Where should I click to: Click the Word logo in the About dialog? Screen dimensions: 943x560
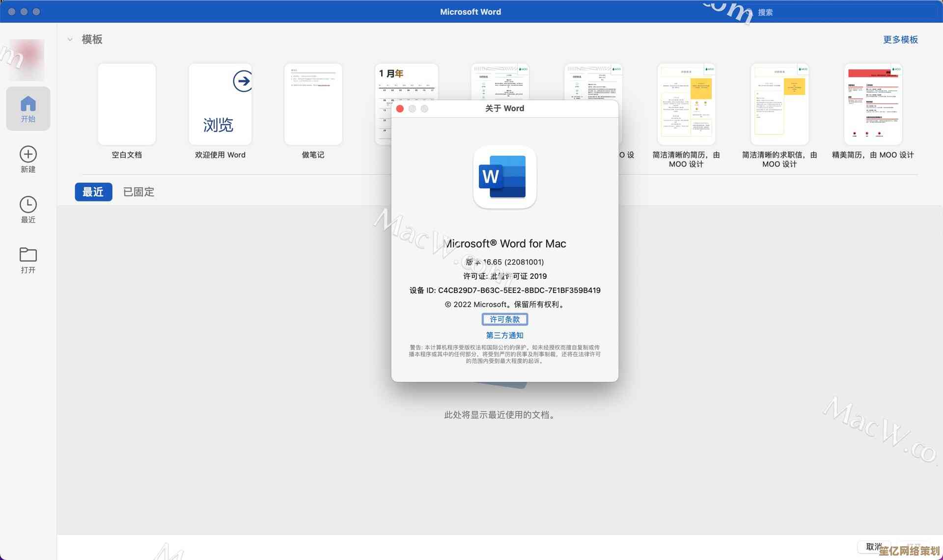[x=504, y=177]
